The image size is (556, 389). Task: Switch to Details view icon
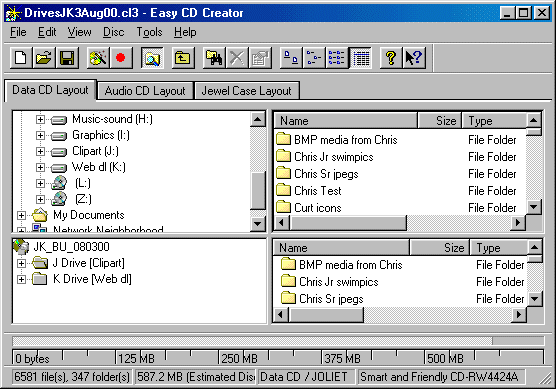[360, 58]
